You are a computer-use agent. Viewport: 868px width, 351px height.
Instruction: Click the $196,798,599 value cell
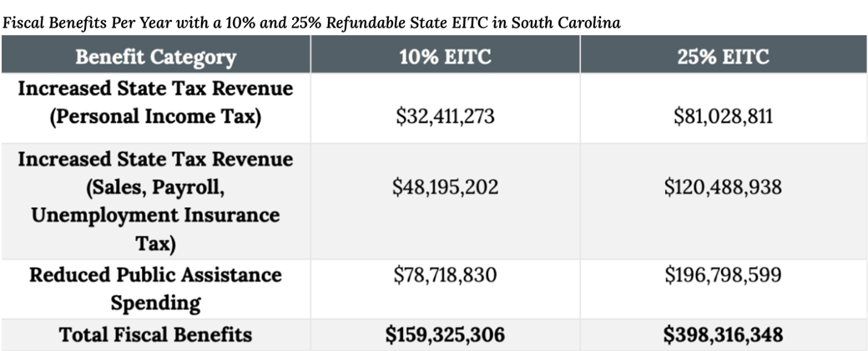point(723,275)
